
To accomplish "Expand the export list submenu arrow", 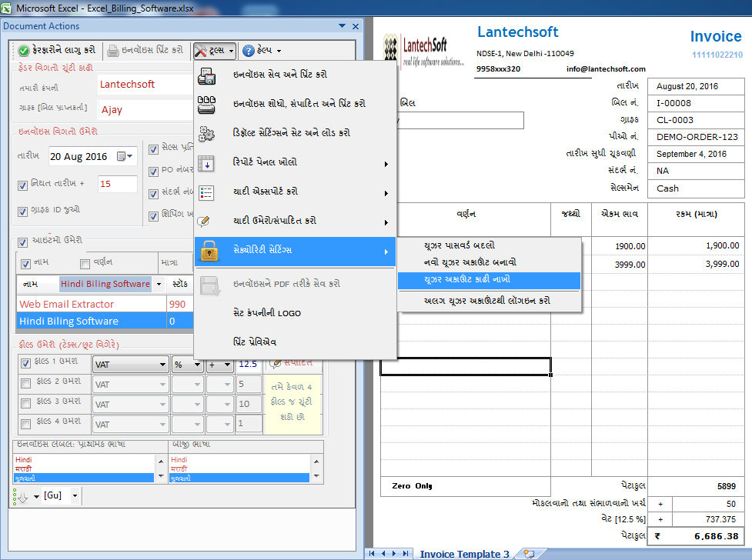I will pos(386,194).
